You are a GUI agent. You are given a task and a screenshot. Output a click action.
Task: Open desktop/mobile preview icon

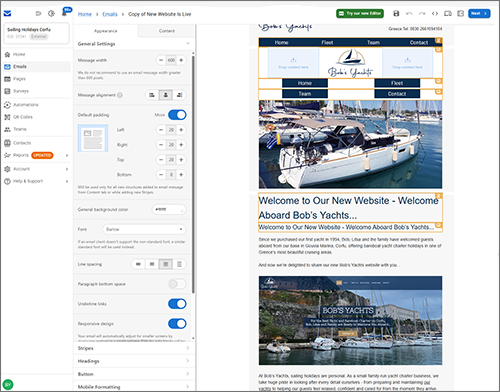pos(448,13)
